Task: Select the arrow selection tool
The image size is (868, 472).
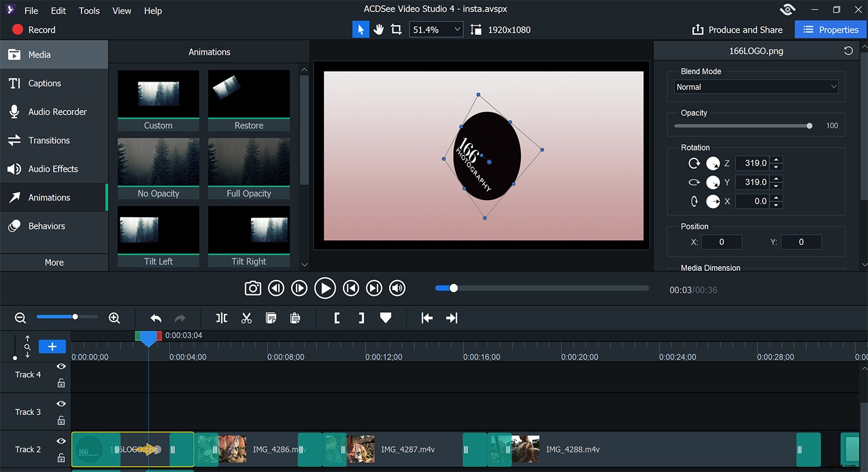Action: 361,29
